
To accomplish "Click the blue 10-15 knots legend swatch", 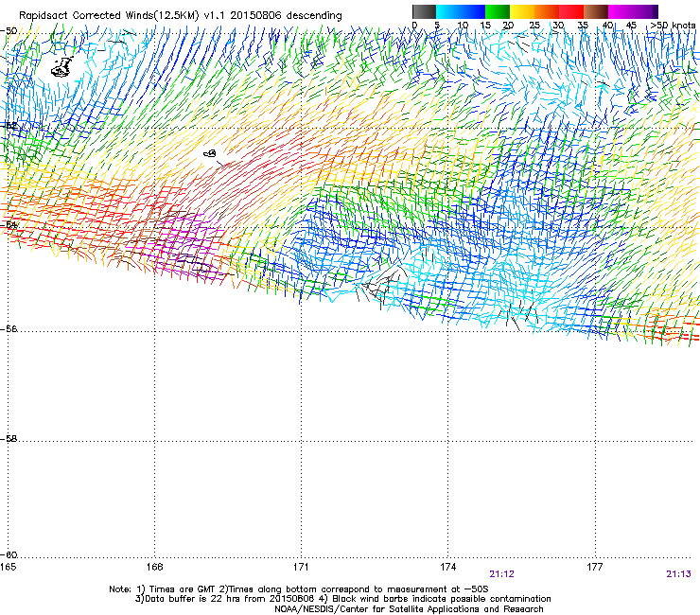I will [473, 11].
